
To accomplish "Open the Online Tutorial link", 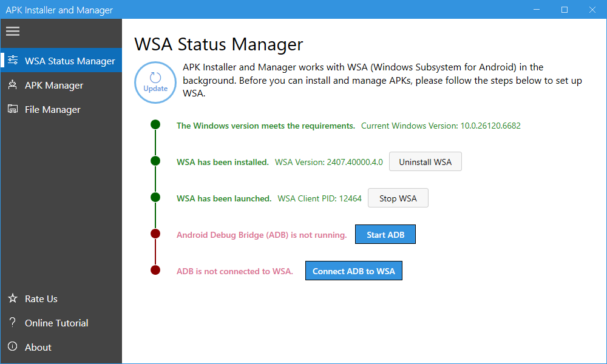I will pos(56,323).
